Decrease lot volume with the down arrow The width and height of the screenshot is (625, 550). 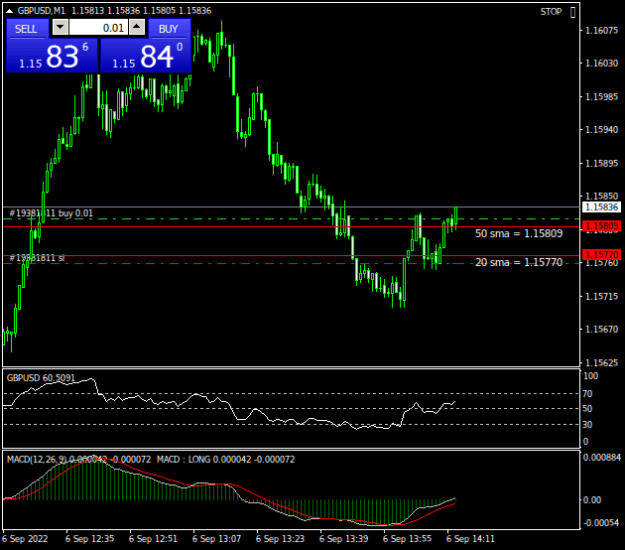(x=60, y=28)
